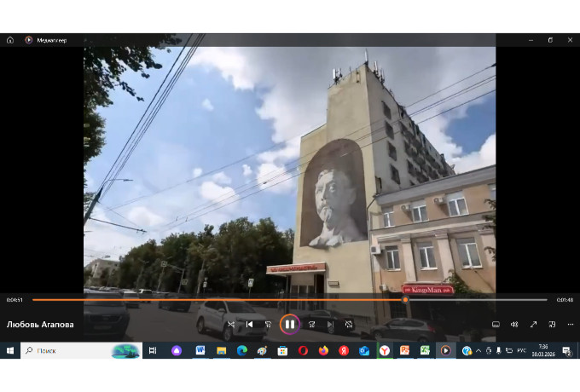Skip to next track
The image size is (580, 392).
click(330, 324)
